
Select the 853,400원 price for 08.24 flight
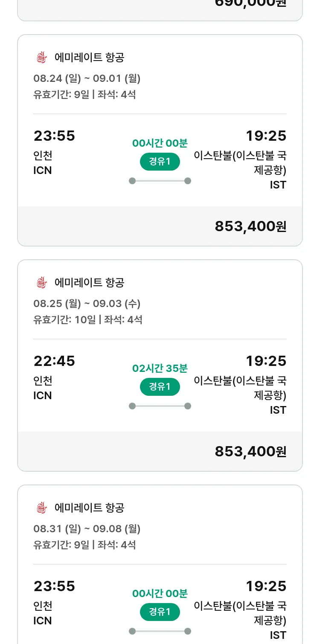250,226
